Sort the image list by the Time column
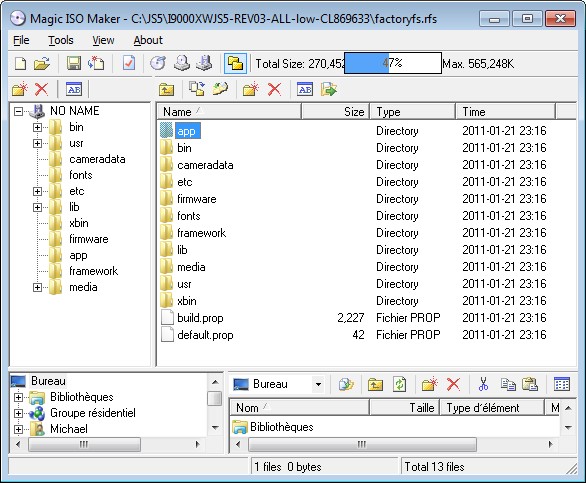This screenshot has height=483, width=586. (x=506, y=112)
